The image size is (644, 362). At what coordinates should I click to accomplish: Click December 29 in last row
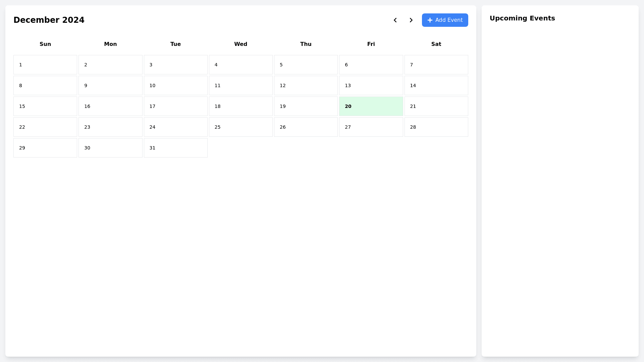[x=45, y=148]
